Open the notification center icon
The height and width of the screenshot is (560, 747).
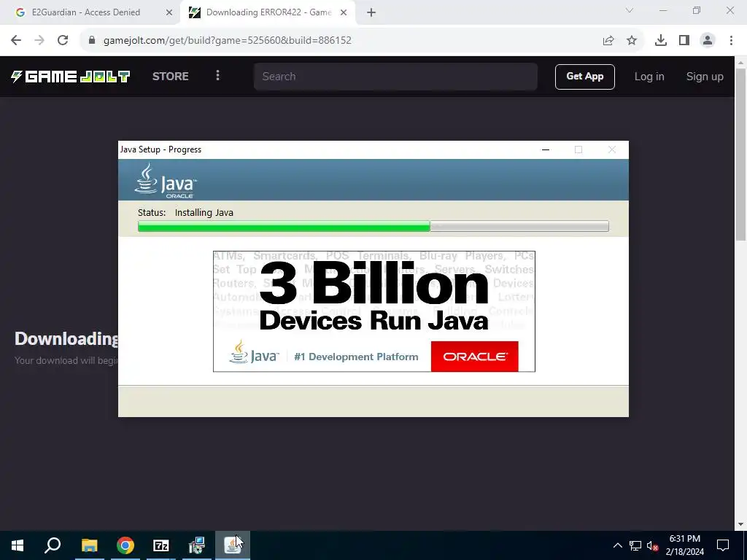(723, 545)
